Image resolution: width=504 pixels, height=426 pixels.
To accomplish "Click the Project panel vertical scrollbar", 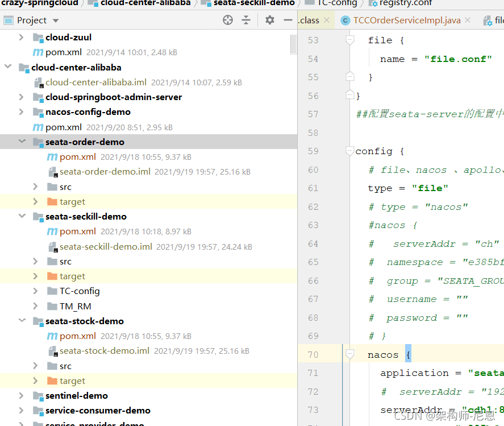I will tap(293, 45).
